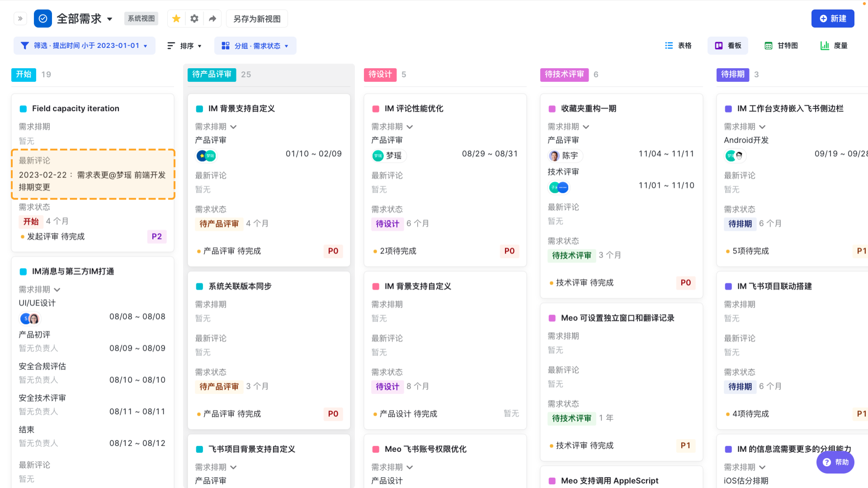Switch to 看板 kanban view
The height and width of the screenshot is (488, 868).
[728, 45]
